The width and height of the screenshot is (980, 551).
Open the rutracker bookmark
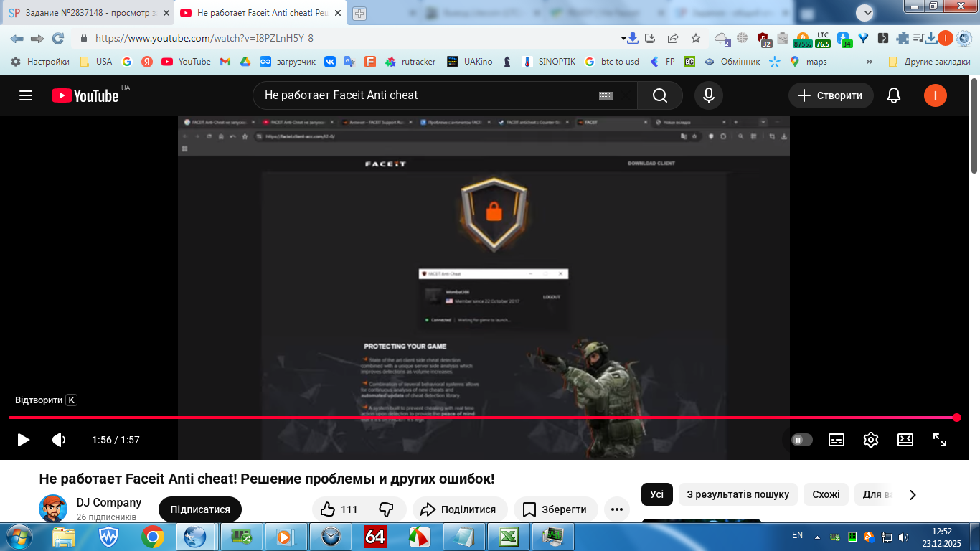(x=410, y=62)
